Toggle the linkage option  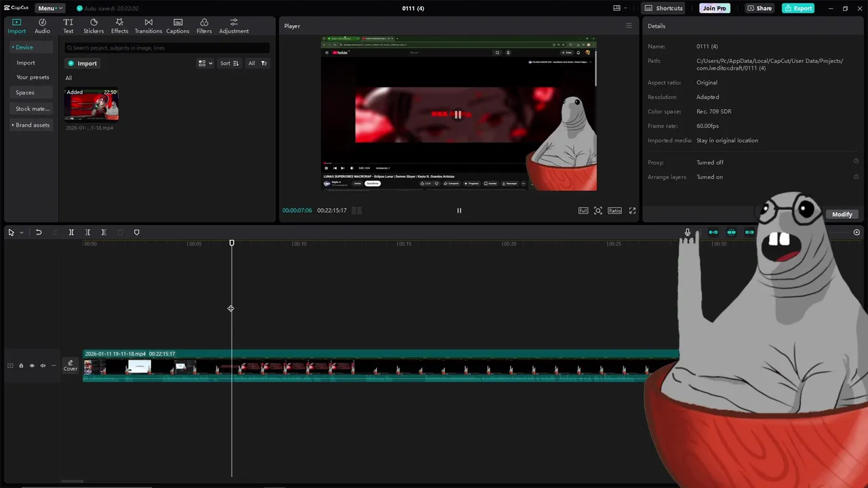tap(749, 232)
